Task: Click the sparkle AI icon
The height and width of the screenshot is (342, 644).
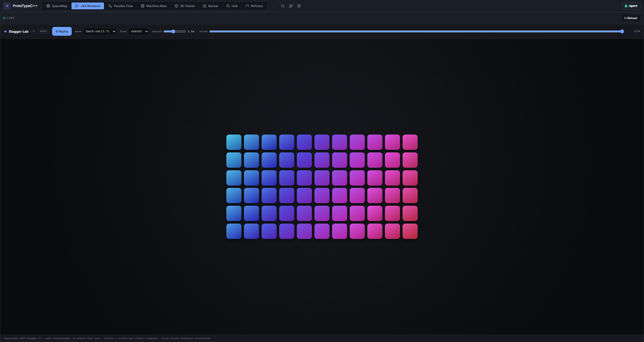Action: 291,6
